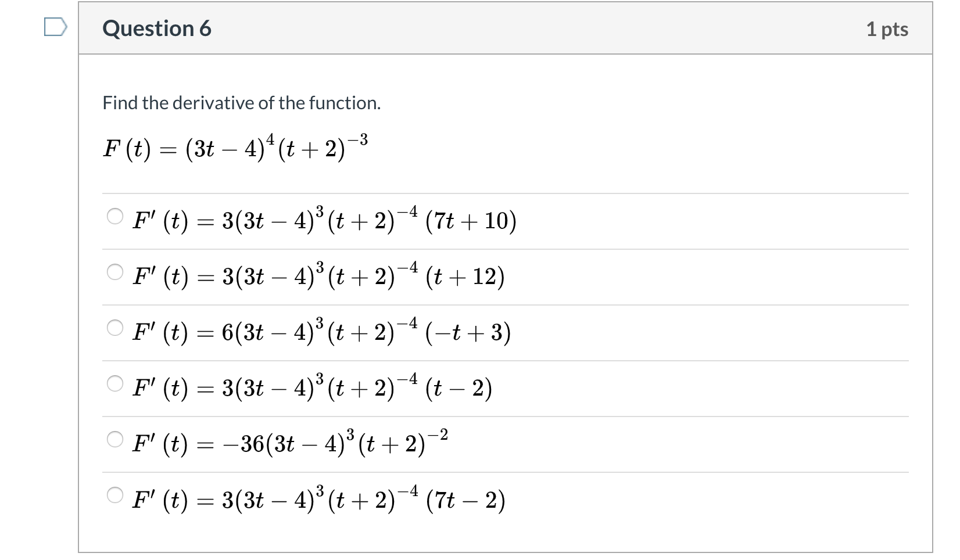This screenshot has width=960, height=560.
Task: Select the answer option ending in (t − 2)
Action: click(x=114, y=382)
